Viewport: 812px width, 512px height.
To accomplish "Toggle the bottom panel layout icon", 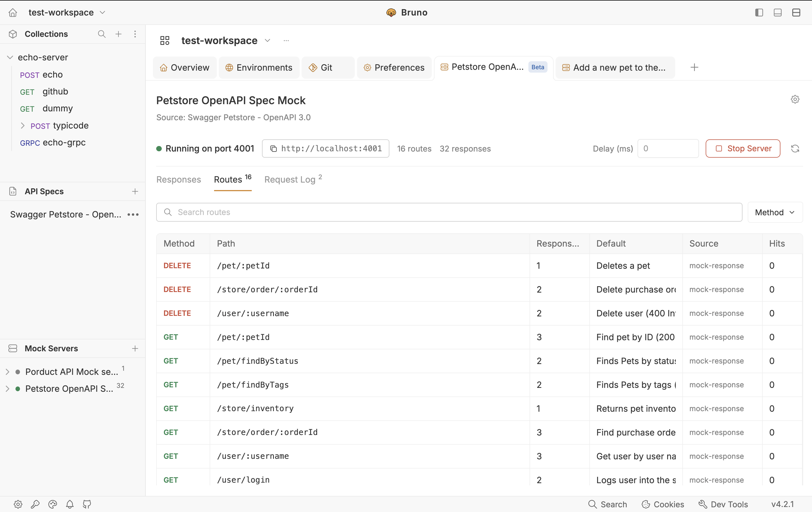I will click(x=778, y=12).
